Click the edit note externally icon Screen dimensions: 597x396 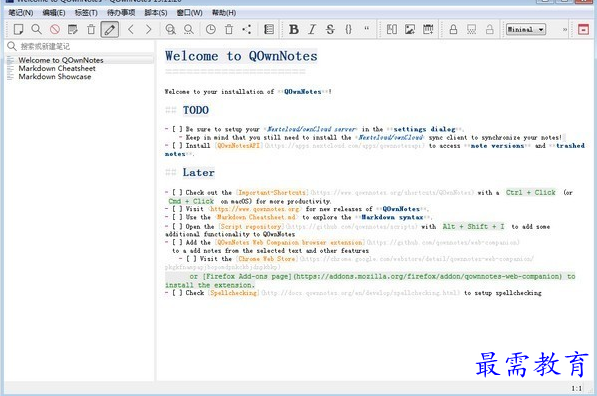pyautogui.click(x=73, y=29)
